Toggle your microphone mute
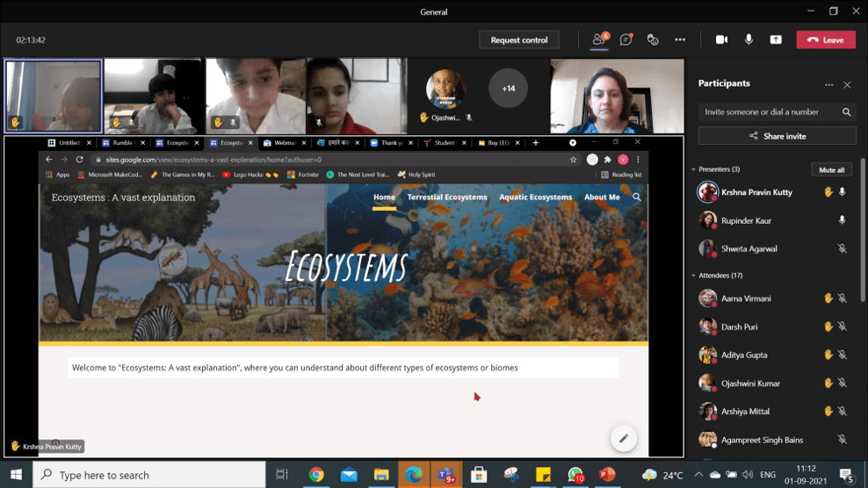Viewport: 868px width, 488px height. tap(749, 39)
